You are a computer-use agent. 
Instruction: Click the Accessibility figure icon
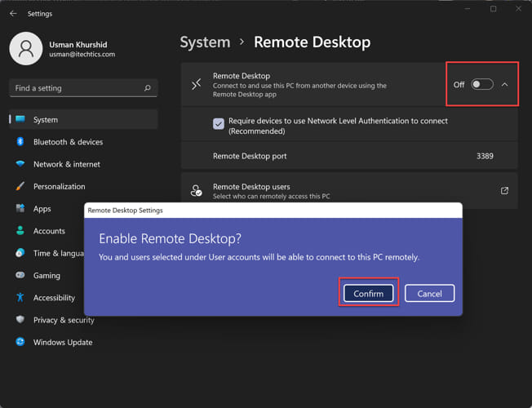[20, 297]
